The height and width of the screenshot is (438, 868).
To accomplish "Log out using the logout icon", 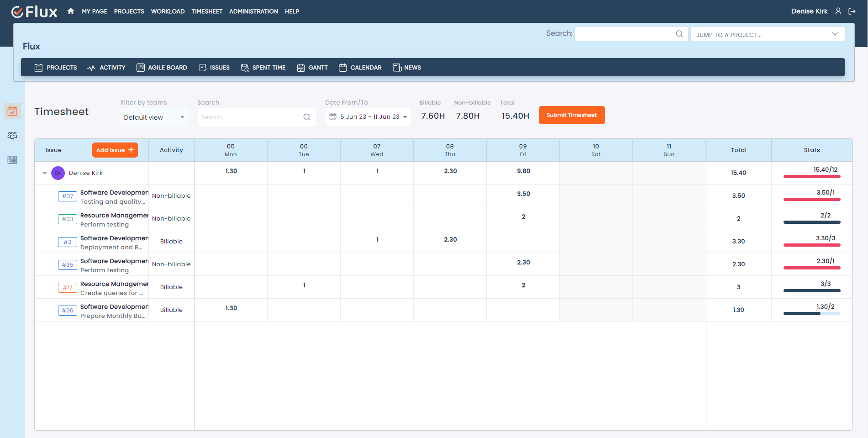I will (852, 11).
